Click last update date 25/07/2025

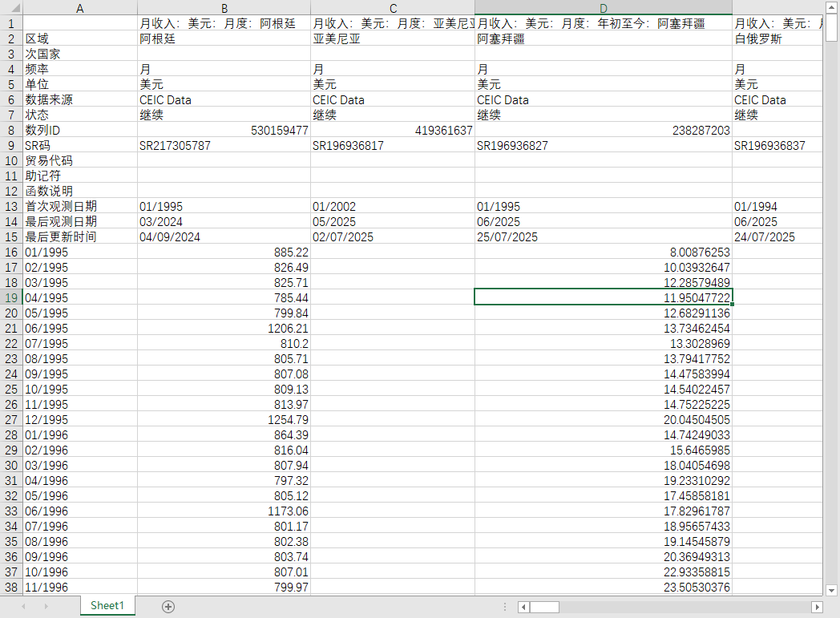coord(604,236)
